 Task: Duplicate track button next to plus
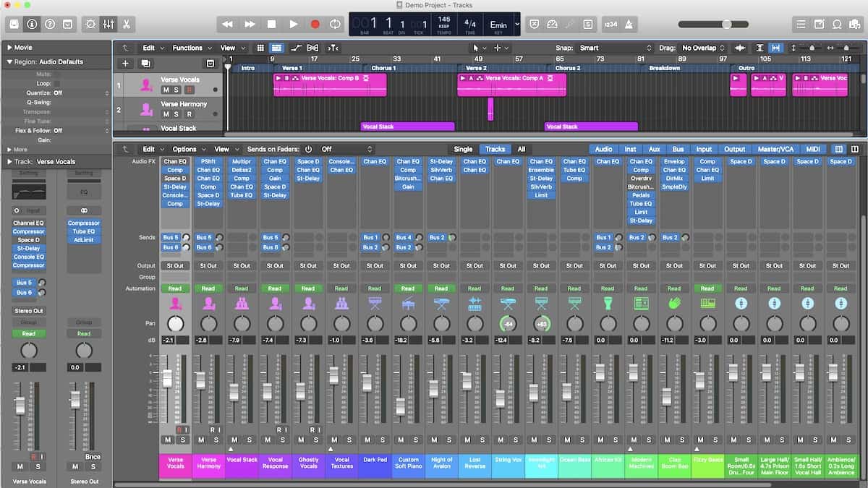[145, 64]
